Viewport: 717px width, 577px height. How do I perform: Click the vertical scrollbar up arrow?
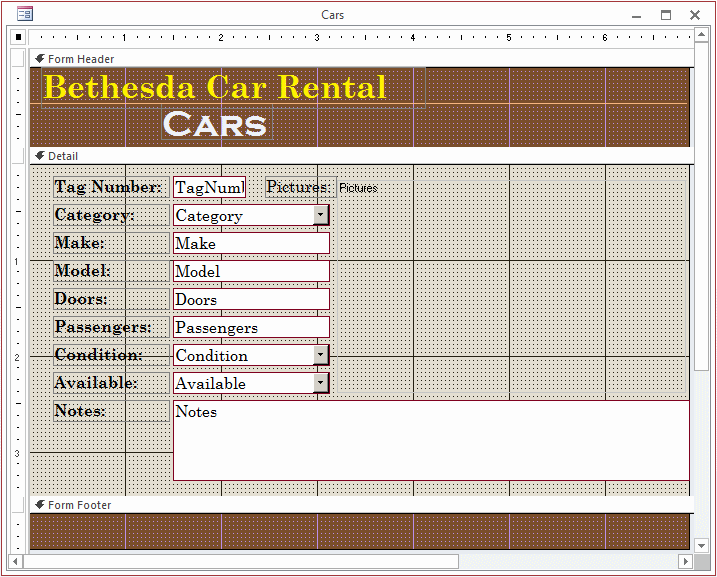click(702, 35)
